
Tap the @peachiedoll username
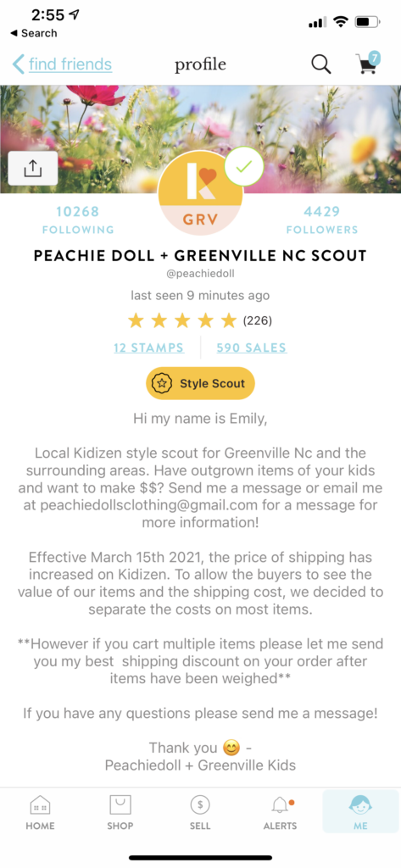[200, 274]
